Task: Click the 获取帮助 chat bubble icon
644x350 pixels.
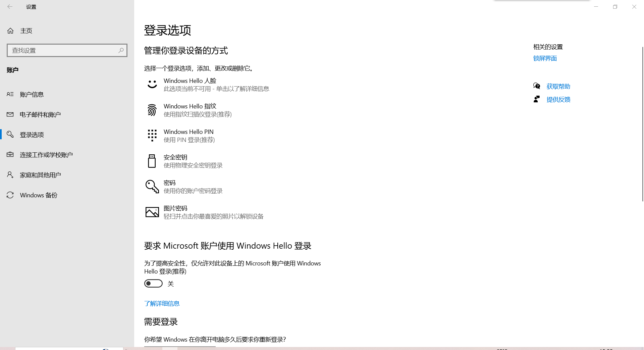Action: click(537, 86)
